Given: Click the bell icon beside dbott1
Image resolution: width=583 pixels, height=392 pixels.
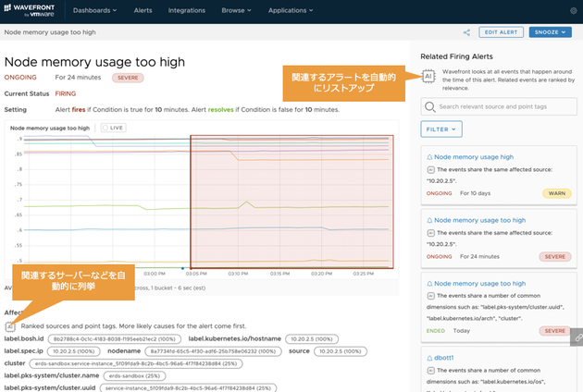Looking at the screenshot, I should pos(429,358).
